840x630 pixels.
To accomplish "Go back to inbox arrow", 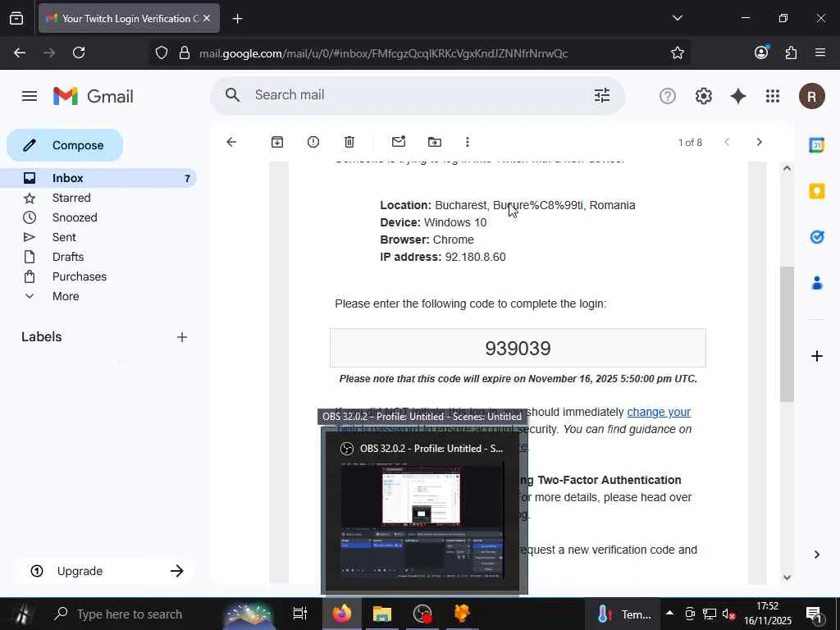I will click(x=231, y=142).
